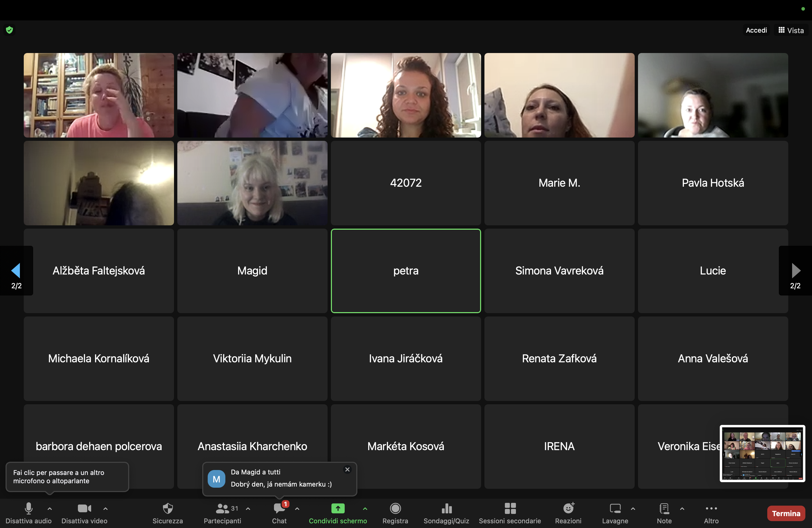Open the Reazioni emoji menu
The image size is (812, 528).
click(x=568, y=513)
